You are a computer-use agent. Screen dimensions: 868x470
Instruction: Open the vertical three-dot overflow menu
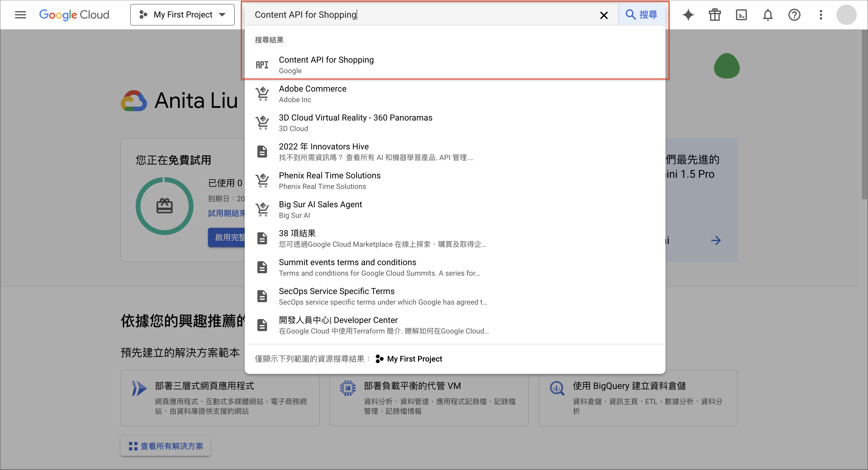pyautogui.click(x=820, y=14)
